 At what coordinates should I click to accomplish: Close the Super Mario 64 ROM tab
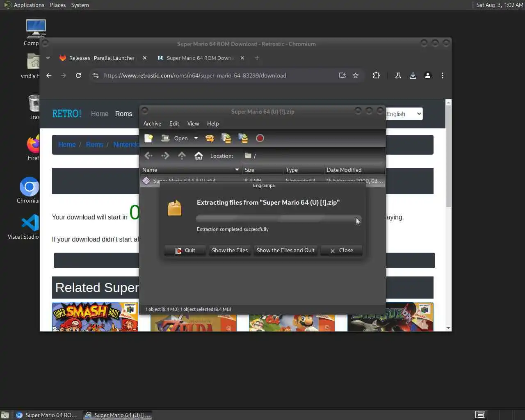(242, 58)
